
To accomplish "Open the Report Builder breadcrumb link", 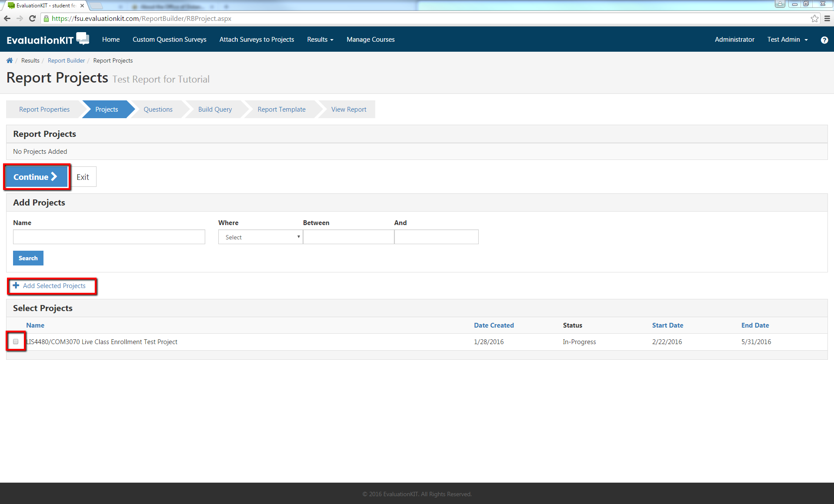I will pos(66,60).
